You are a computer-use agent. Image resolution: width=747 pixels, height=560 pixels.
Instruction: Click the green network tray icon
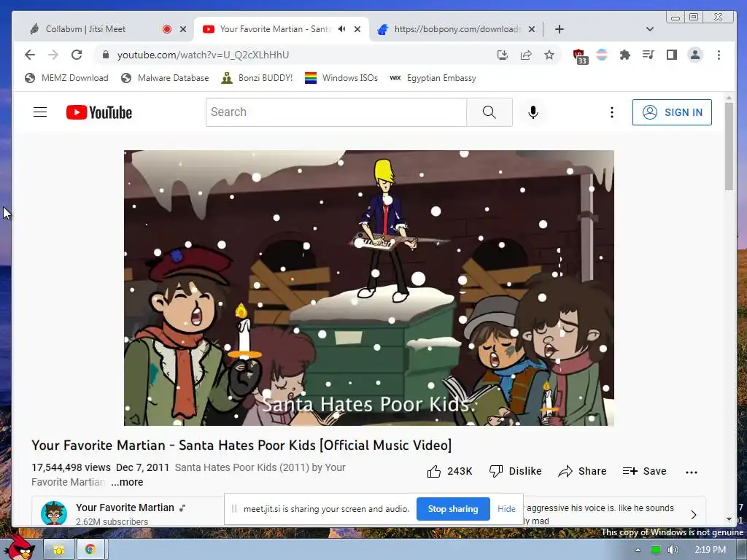coord(656,550)
